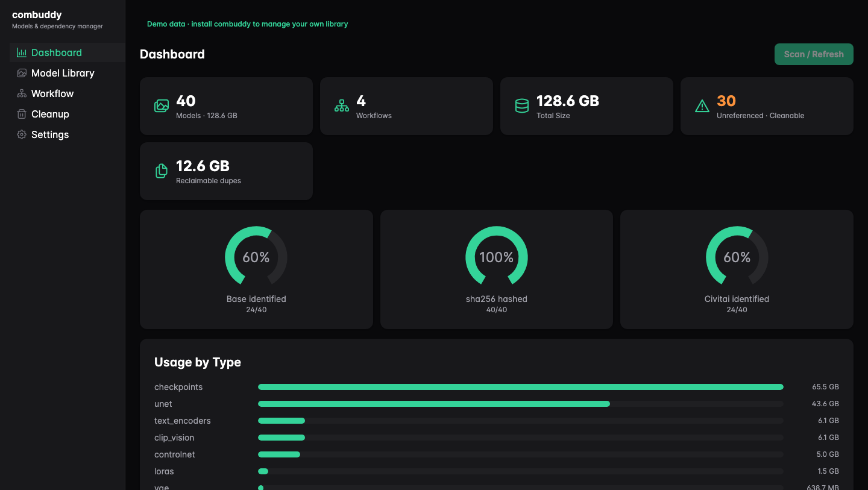The image size is (868, 490).
Task: Click the Model Library image icon
Action: coord(22,73)
